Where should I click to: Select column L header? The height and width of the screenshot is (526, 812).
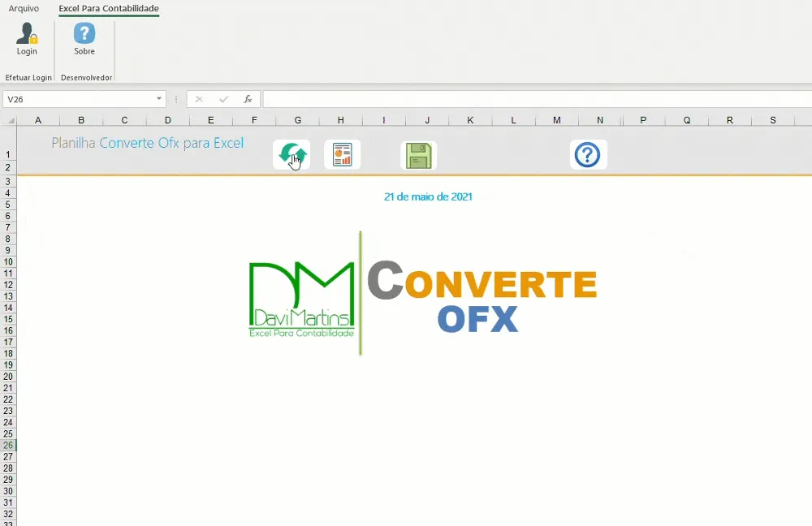[514, 120]
